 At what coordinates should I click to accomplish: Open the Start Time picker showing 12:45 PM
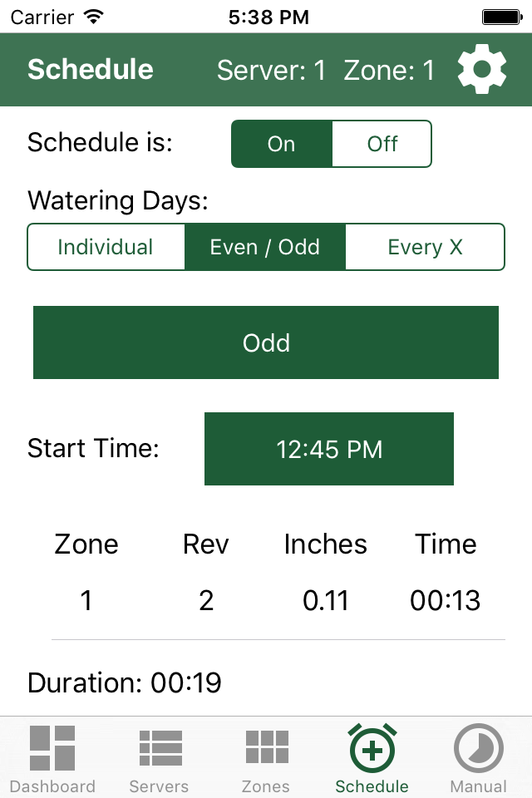pyautogui.click(x=328, y=449)
